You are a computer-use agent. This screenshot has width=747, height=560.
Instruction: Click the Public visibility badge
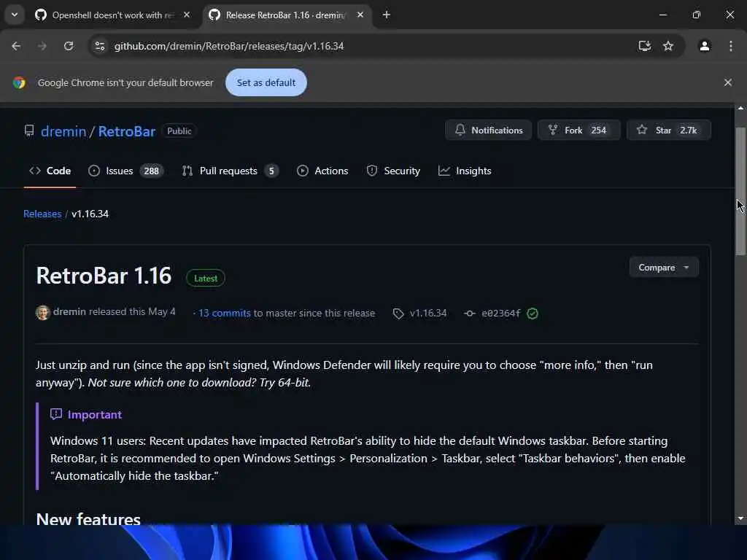(179, 131)
